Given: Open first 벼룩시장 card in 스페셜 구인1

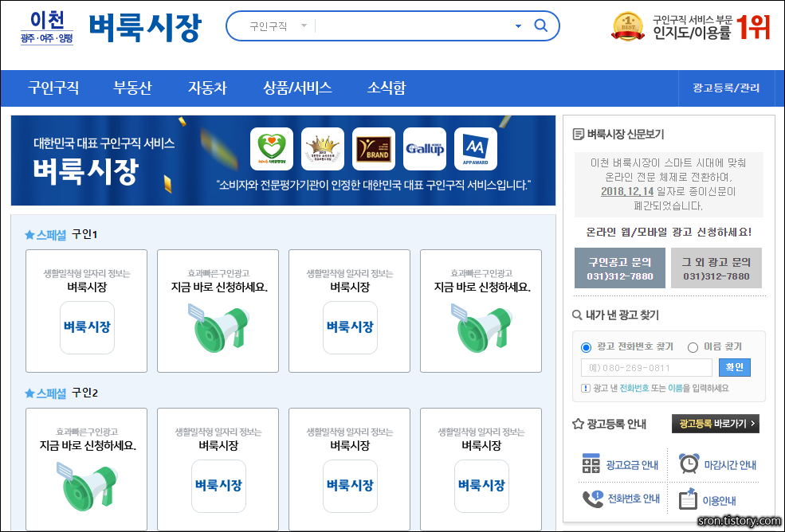Looking at the screenshot, I should (87, 311).
